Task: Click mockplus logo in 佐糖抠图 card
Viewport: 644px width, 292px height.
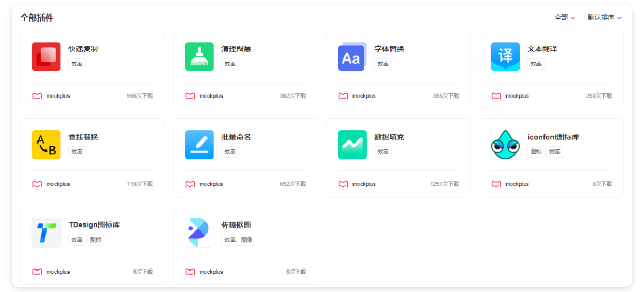Action: pos(190,272)
